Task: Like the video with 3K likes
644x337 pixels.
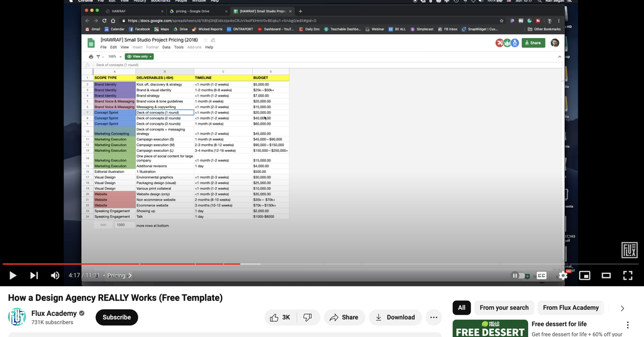Action: pos(280,317)
